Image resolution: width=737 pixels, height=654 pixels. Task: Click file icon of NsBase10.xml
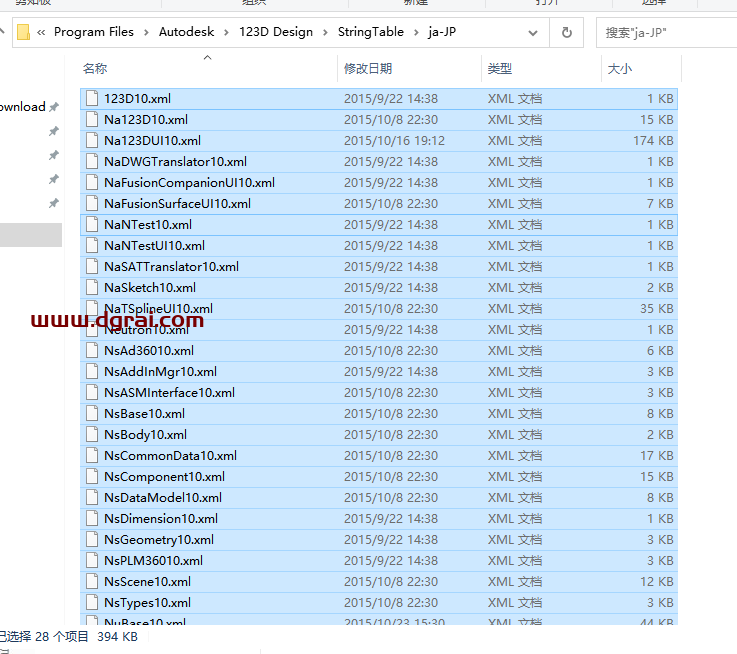pos(92,414)
